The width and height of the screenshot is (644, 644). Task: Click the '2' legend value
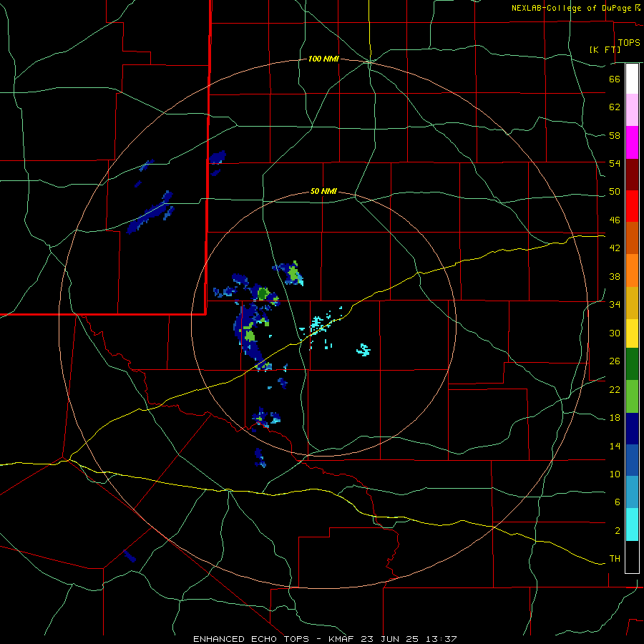pos(618,531)
